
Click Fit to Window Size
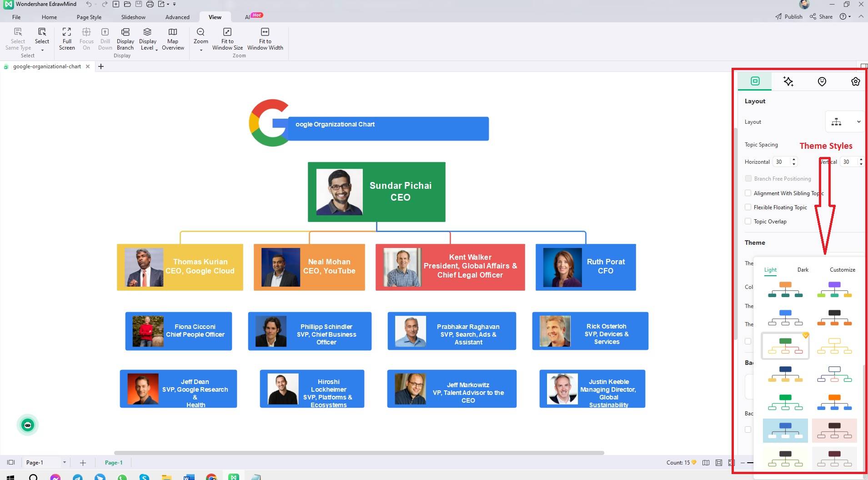[227, 39]
